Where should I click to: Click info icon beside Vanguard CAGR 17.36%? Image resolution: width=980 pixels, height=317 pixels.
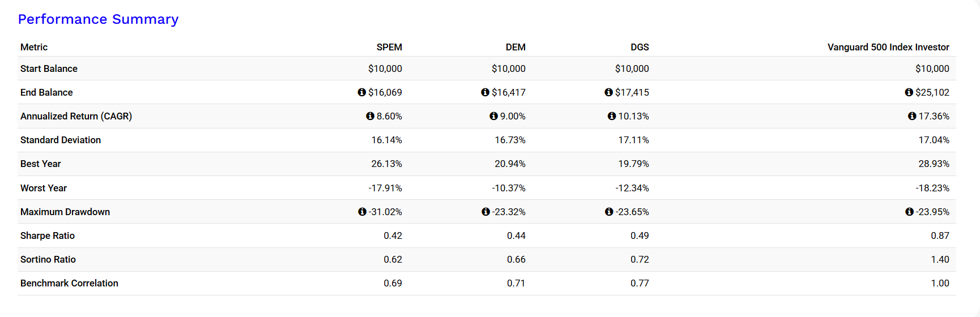point(911,116)
